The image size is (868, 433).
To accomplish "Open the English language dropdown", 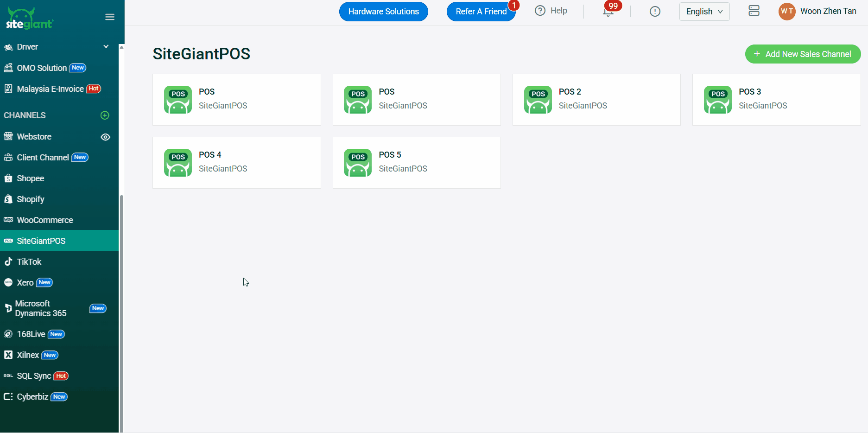I will [x=704, y=12].
